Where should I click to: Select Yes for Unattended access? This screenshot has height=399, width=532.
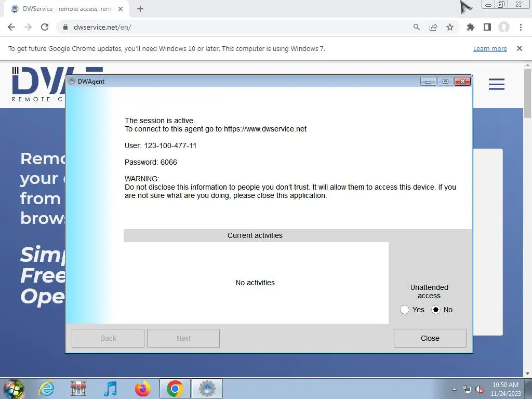tap(404, 310)
